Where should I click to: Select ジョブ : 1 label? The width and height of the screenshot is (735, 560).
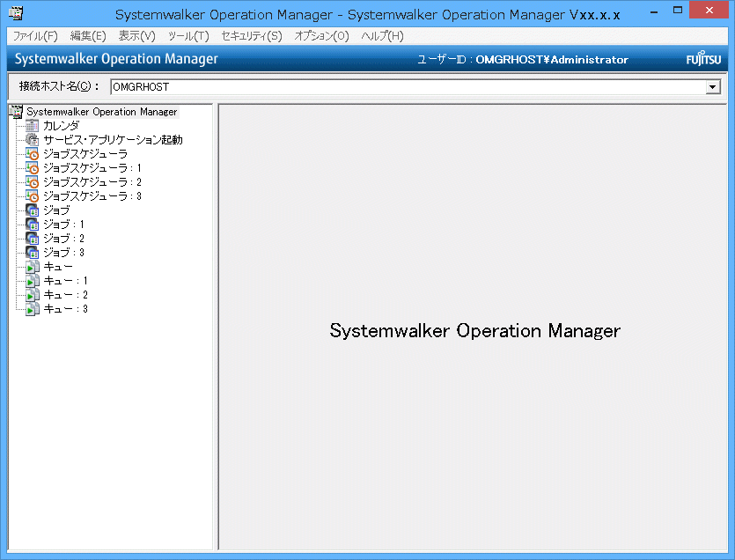pos(63,225)
